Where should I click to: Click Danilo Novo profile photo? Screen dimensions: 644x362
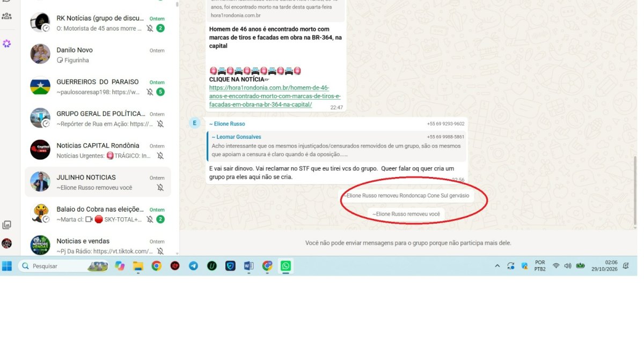tap(40, 55)
